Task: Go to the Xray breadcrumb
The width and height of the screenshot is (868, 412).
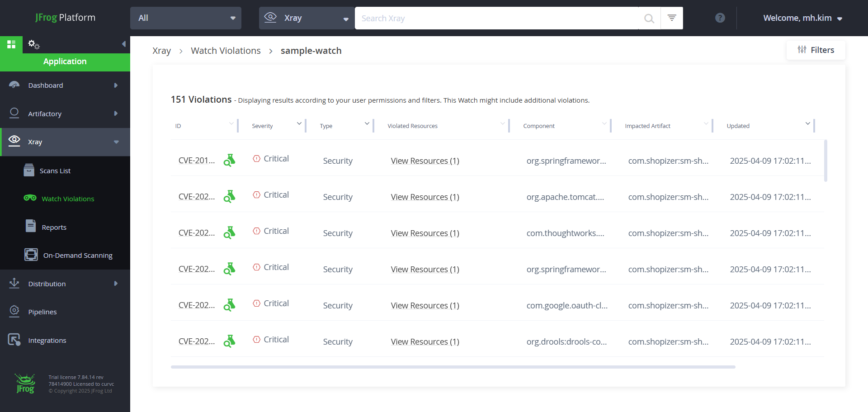Action: [x=161, y=51]
